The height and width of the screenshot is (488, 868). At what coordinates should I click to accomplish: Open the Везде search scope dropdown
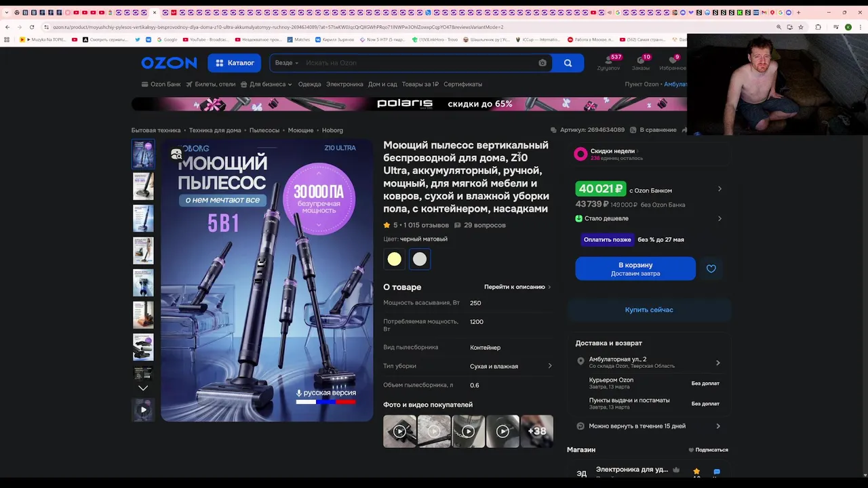[287, 63]
